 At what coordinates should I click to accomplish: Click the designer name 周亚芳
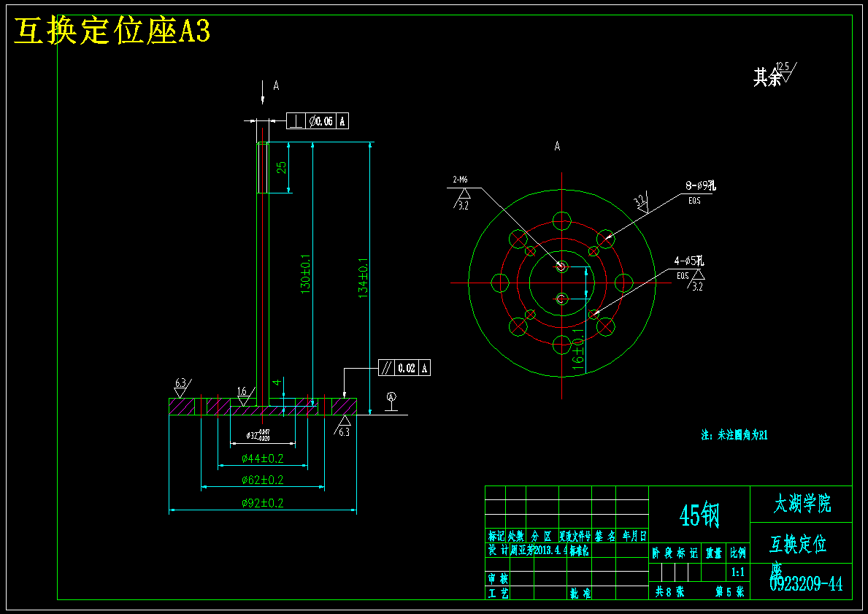point(522,550)
